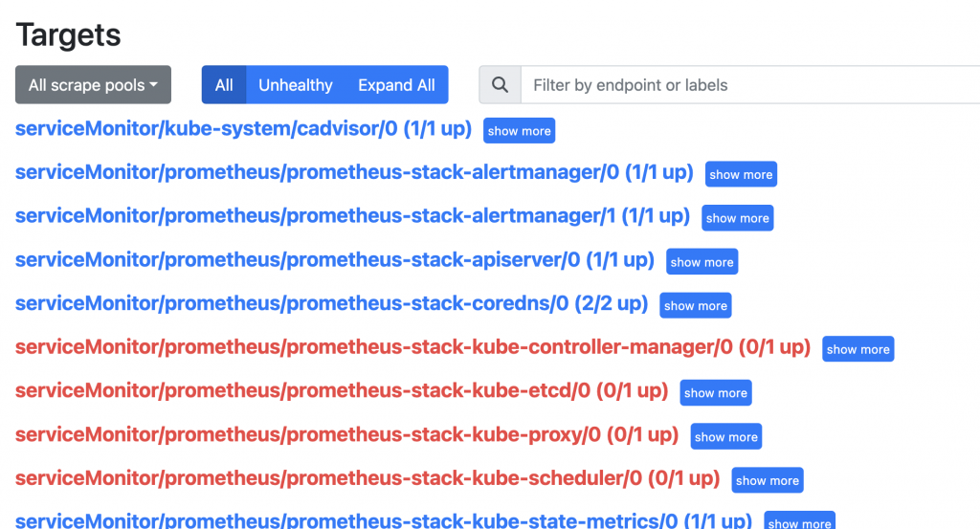
Task: Click the search magnifier icon
Action: point(500,84)
